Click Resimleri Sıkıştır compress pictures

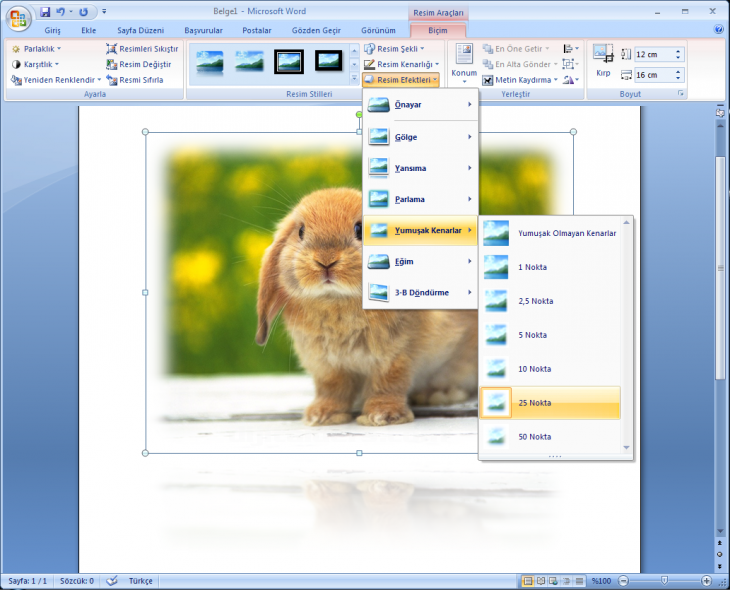click(x=142, y=48)
